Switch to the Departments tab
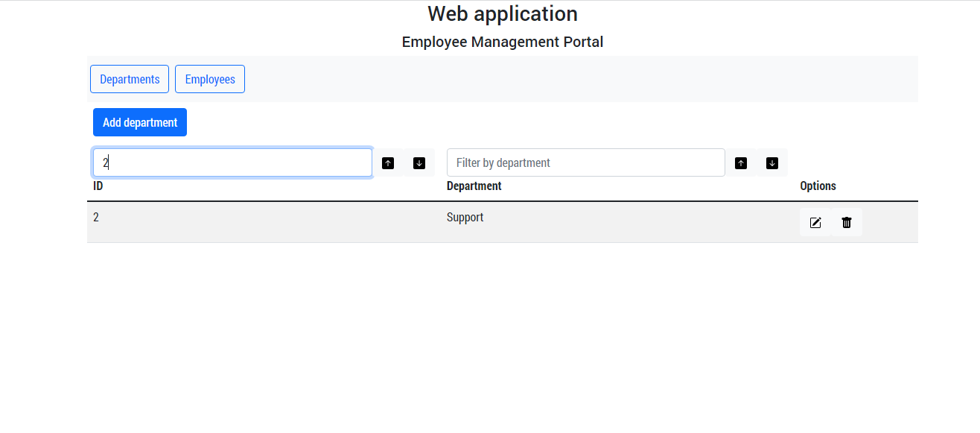Image resolution: width=980 pixels, height=433 pixels. tap(129, 78)
